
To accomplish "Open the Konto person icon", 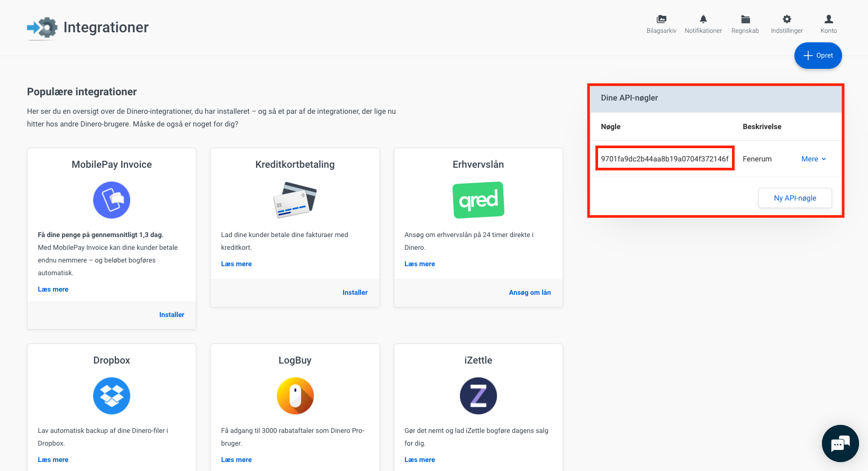I will tap(829, 19).
